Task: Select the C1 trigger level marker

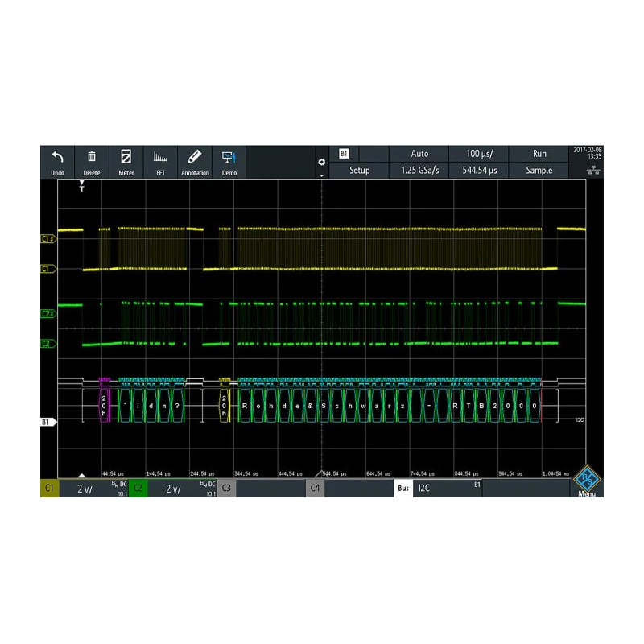Action: (x=48, y=238)
